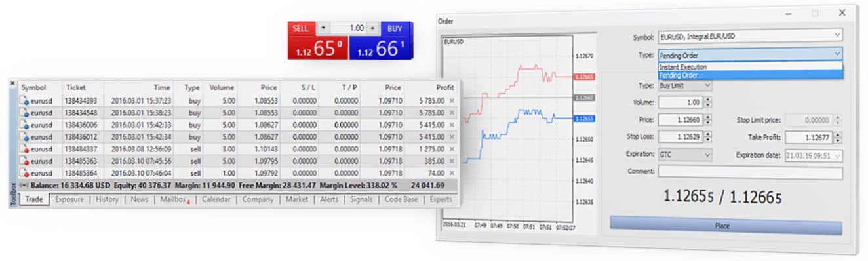
Task: Close trade with profit 1 275.00
Action: click(451, 149)
